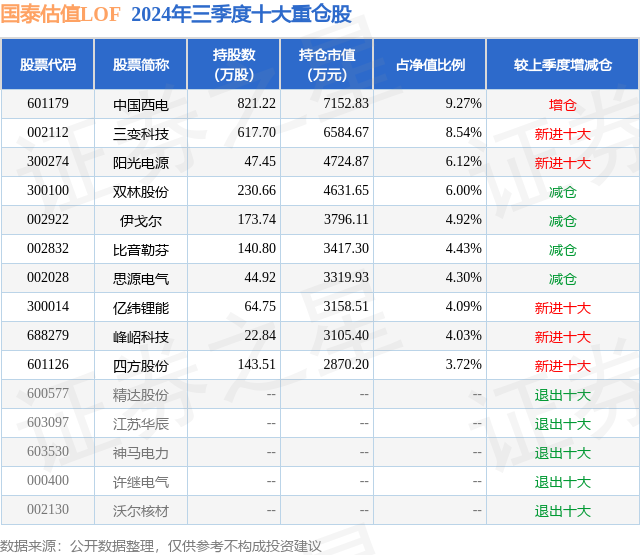Click 减仓 in 伊戈尔 row
The width and height of the screenshot is (640, 555).
point(563,221)
